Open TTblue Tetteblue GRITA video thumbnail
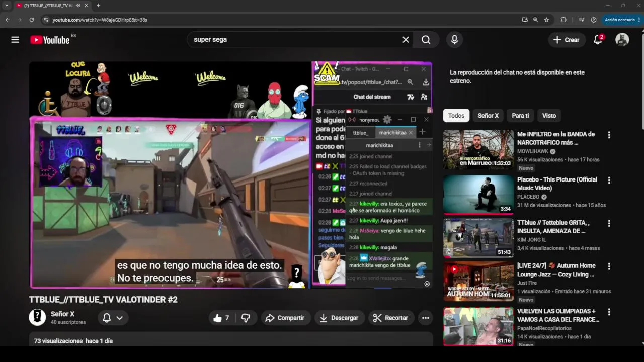 (x=478, y=238)
